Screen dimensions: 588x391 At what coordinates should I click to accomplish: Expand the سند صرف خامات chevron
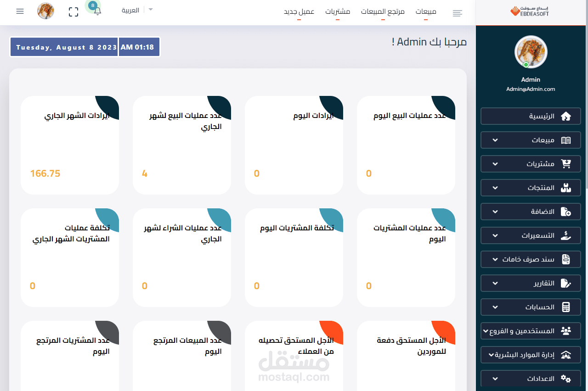pyautogui.click(x=495, y=259)
